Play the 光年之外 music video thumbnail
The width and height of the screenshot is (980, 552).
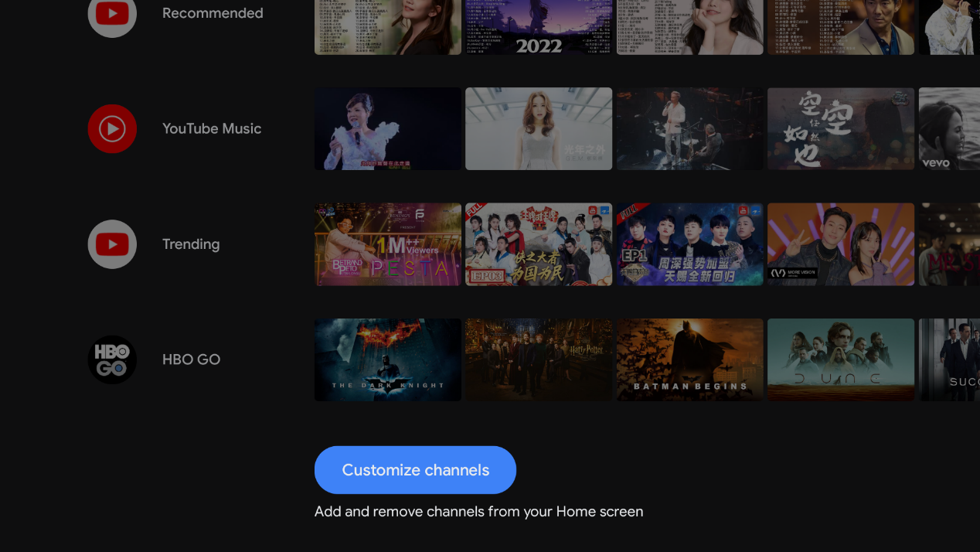539,128
